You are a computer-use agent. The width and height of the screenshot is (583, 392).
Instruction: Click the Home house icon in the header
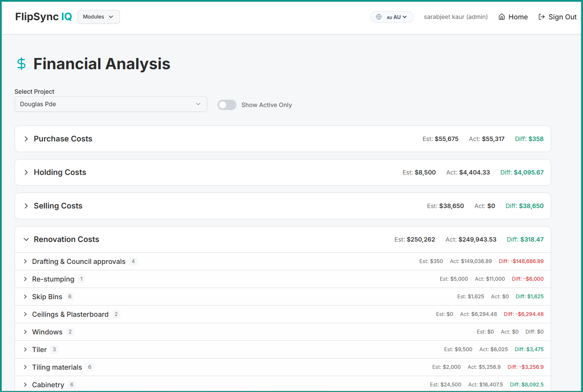click(x=501, y=17)
